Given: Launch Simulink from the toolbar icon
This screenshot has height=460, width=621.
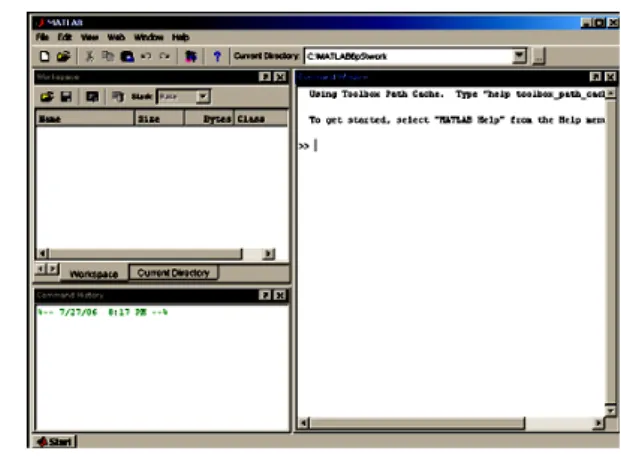Looking at the screenshot, I should pos(191,56).
